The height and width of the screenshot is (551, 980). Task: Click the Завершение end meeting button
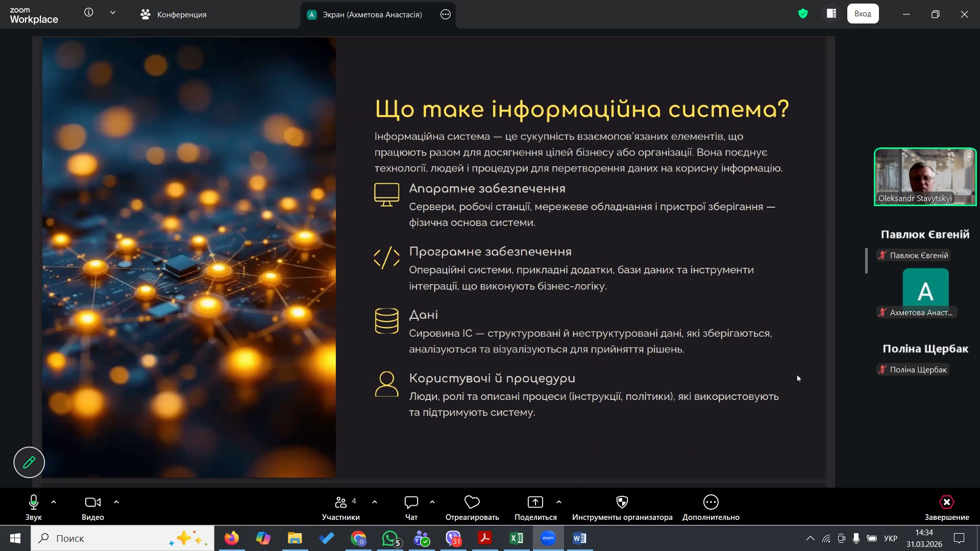[946, 503]
